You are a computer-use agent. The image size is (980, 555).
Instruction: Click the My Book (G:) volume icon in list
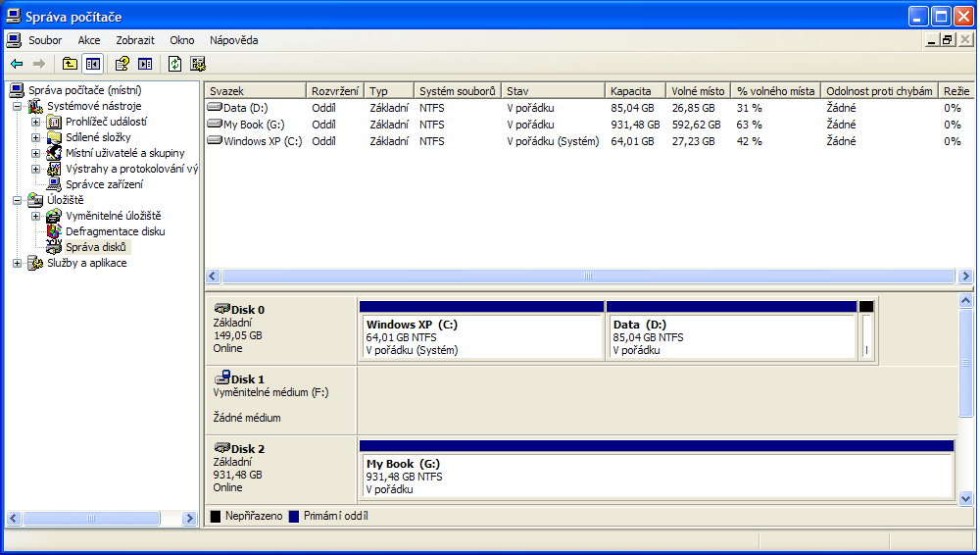(x=215, y=124)
